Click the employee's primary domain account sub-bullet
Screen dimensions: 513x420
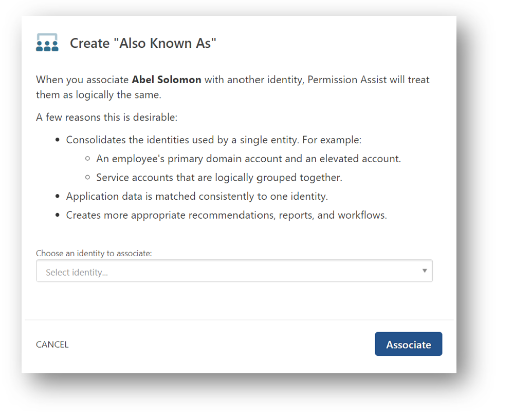[248, 159]
